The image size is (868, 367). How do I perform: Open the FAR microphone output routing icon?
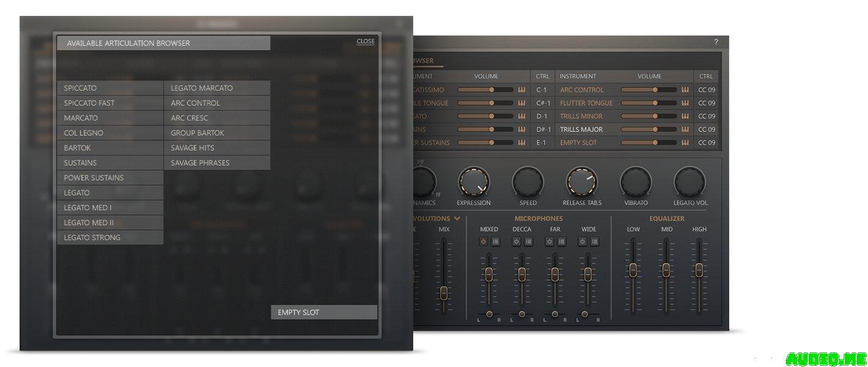point(562,242)
